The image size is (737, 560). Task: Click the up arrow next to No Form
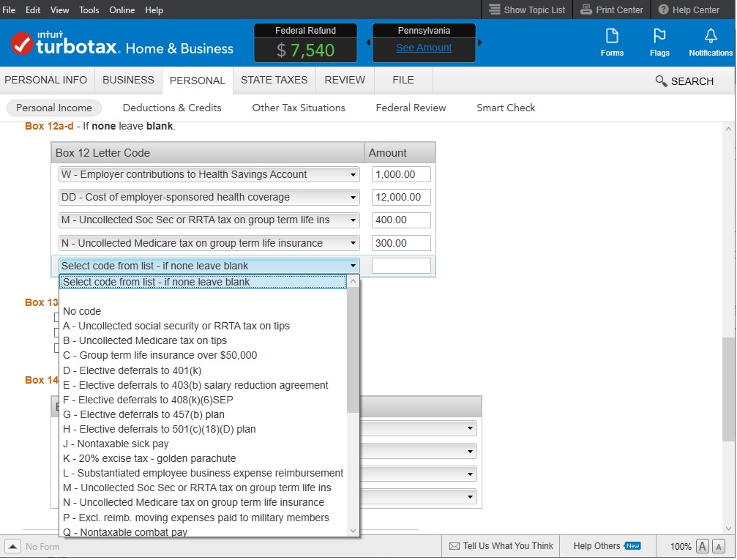pyautogui.click(x=12, y=546)
